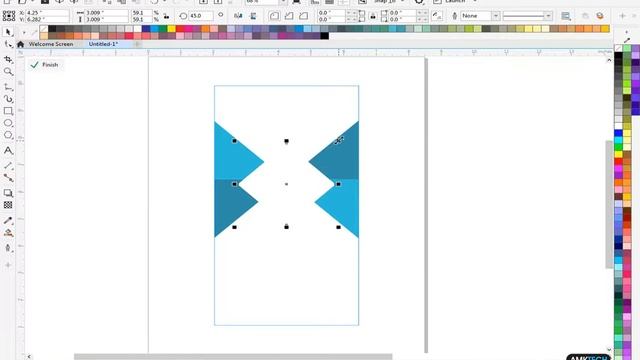Click the object height field
This screenshot has height=360, width=640.
[107, 19]
